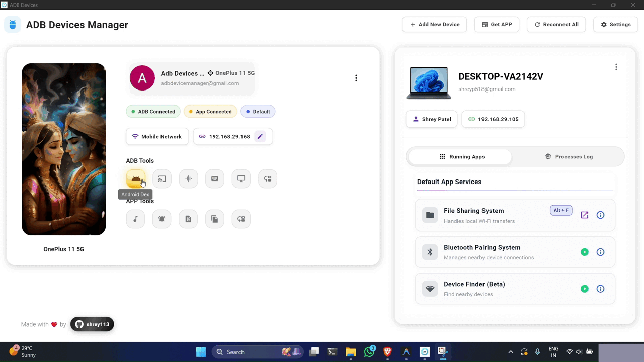Viewport: 644px width, 362px height.
Task: Click the Reconnect All button
Action: (x=556, y=24)
